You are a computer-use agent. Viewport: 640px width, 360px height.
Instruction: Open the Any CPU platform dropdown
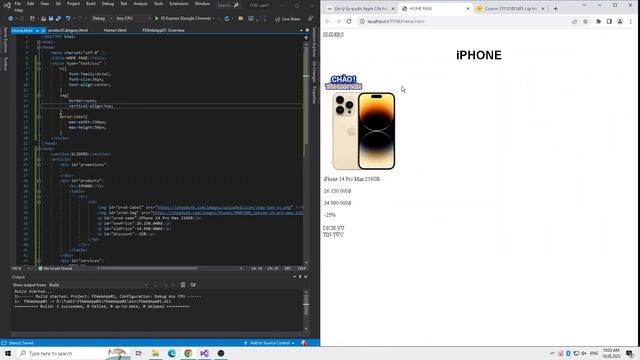[133, 18]
